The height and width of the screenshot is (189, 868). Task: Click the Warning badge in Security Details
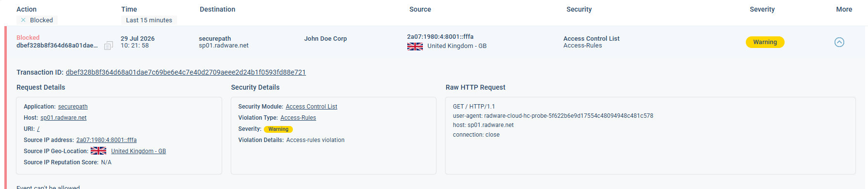[x=278, y=129]
